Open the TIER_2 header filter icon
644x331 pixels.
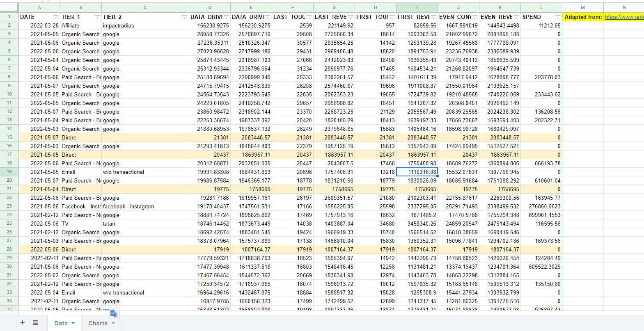coord(184,17)
